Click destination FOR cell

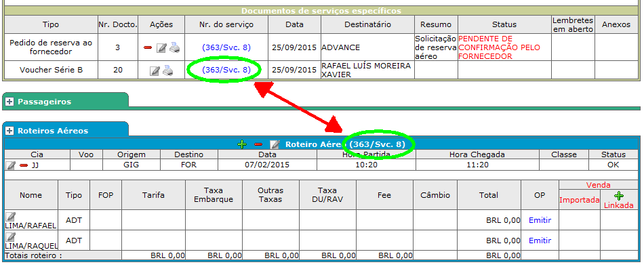coord(189,165)
